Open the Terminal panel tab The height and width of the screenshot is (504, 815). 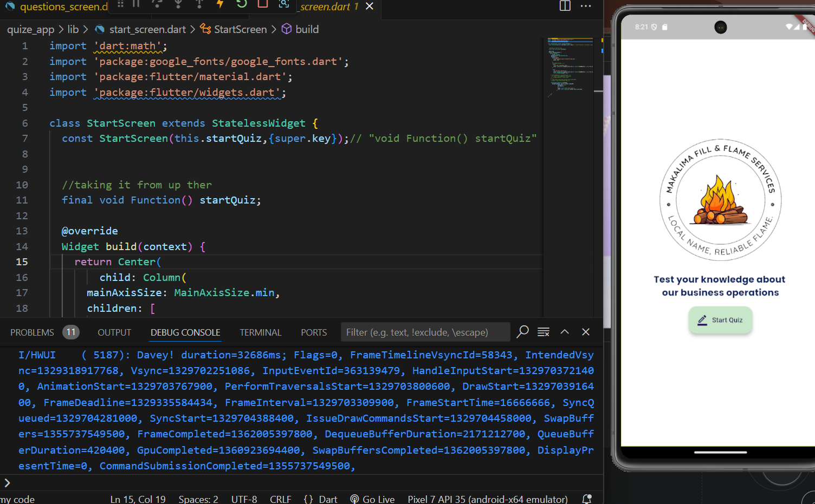coord(261,332)
